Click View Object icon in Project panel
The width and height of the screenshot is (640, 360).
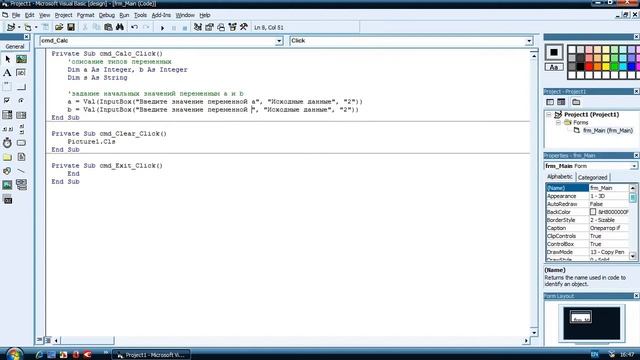click(x=561, y=102)
